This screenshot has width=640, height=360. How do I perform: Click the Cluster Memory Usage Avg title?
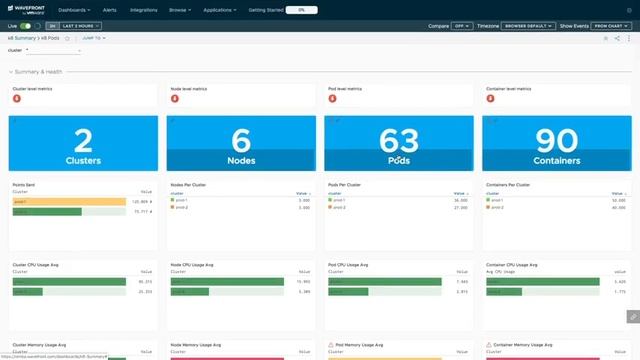[x=39, y=345]
